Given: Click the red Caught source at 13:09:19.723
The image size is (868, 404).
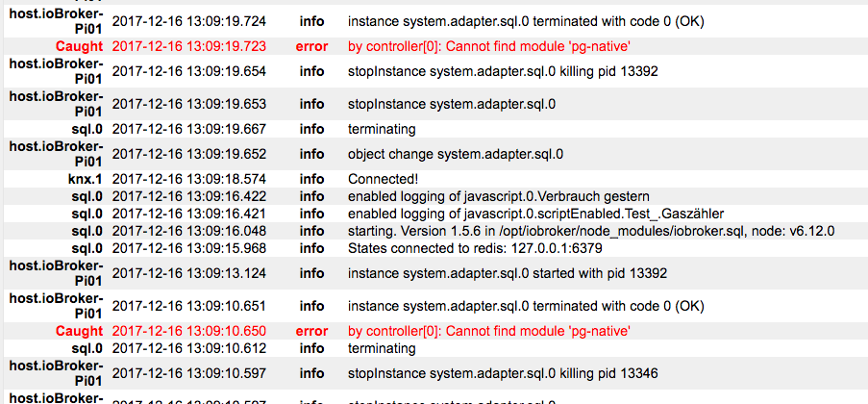Looking at the screenshot, I should pos(79,46).
